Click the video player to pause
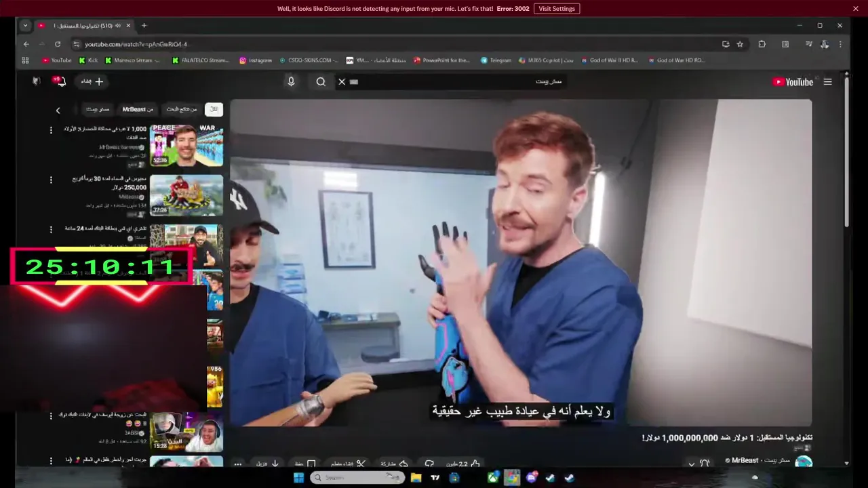 point(521,263)
